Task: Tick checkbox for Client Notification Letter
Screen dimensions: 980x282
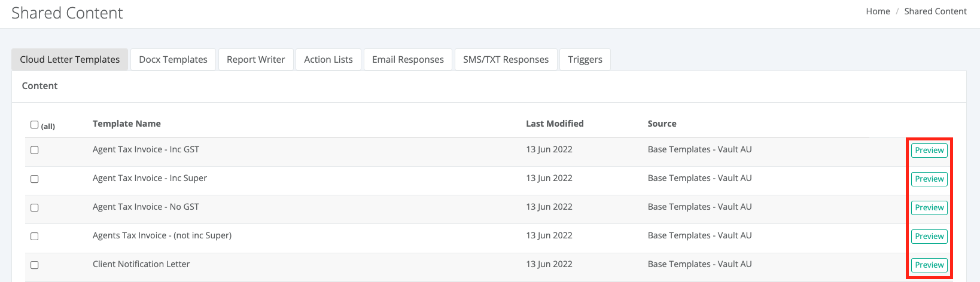Action: (x=35, y=265)
